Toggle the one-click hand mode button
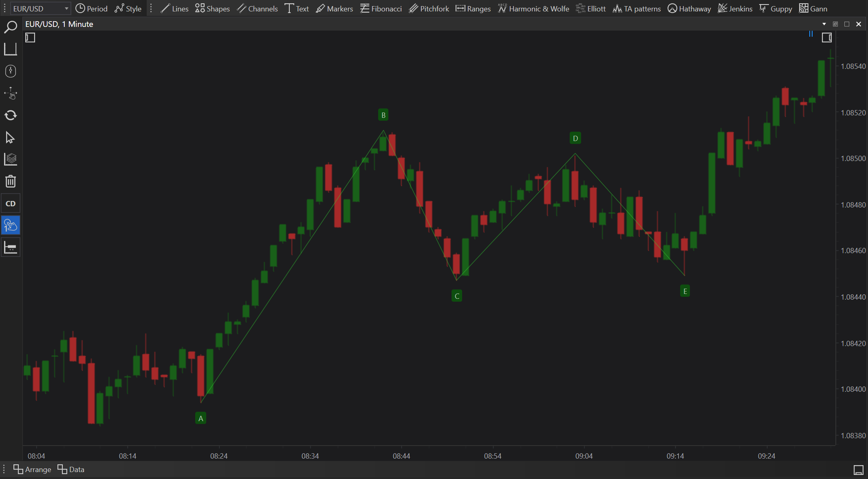 10,225
